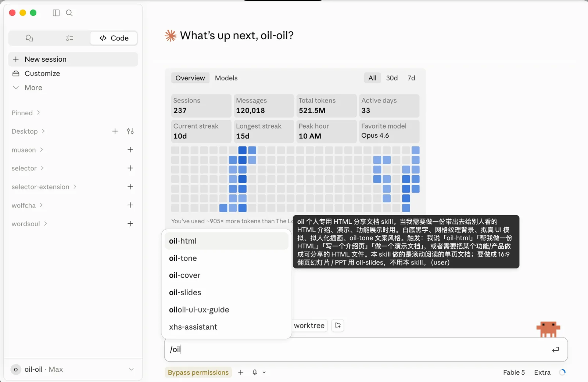
Task: Start a New session
Action: [x=73, y=59]
